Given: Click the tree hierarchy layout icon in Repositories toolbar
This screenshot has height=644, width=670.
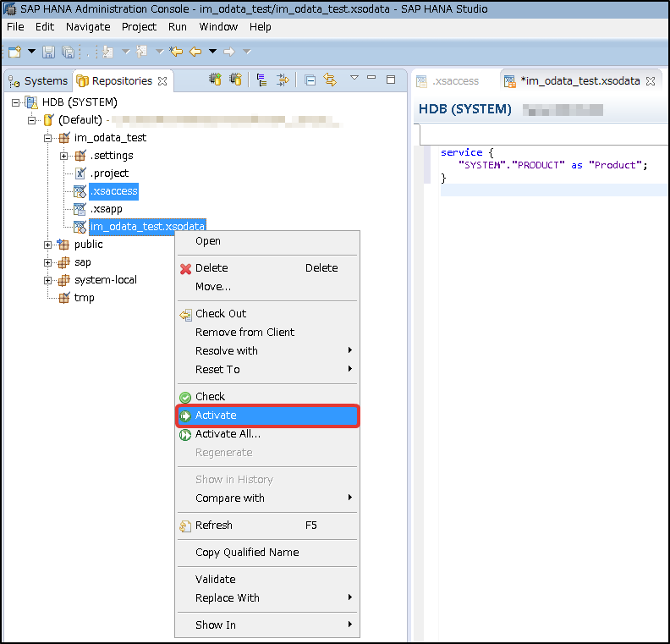Looking at the screenshot, I should 261,80.
